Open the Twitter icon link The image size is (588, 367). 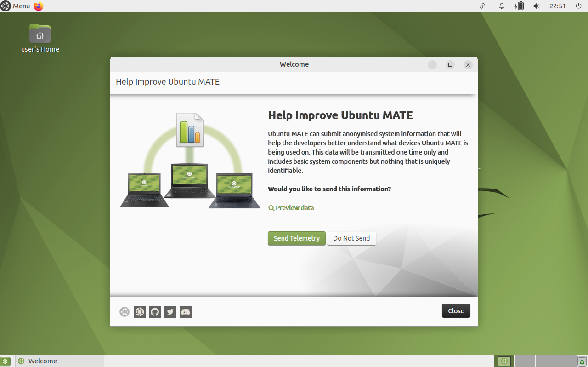[x=170, y=312]
